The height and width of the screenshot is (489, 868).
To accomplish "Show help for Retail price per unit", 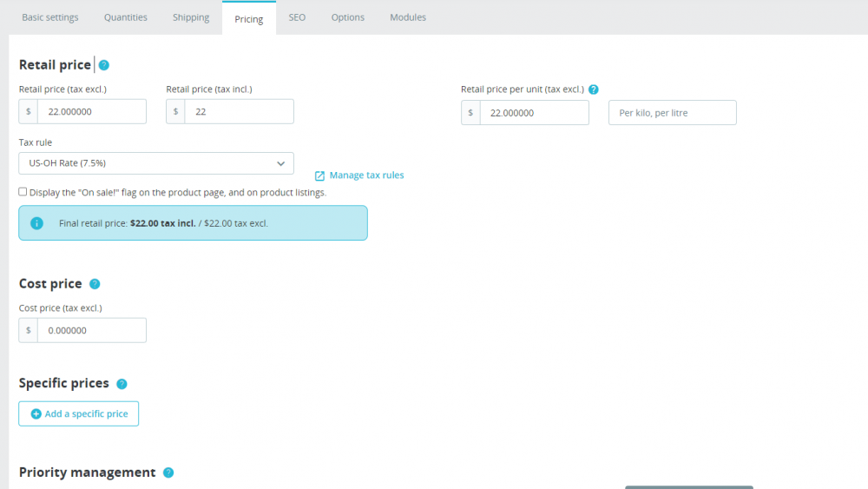I will click(594, 89).
